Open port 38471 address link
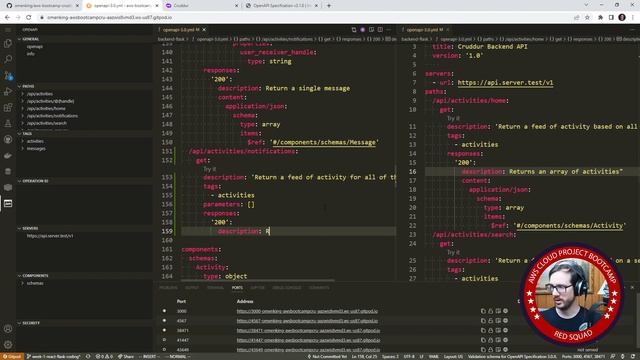The height and width of the screenshot is (360, 640). 308,331
